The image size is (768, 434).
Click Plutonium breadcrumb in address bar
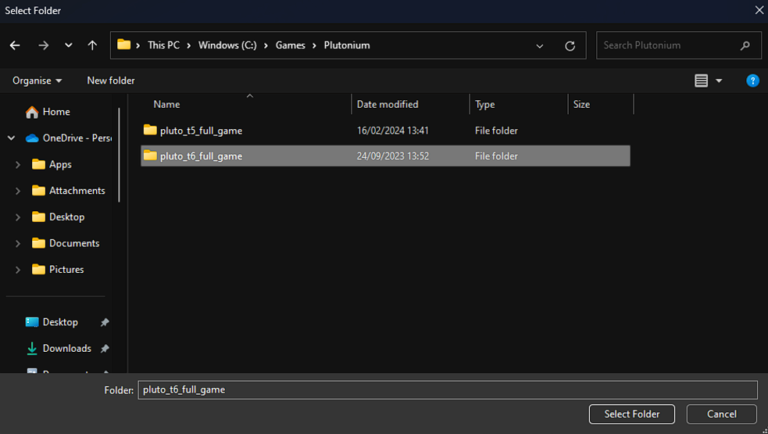[x=347, y=45]
